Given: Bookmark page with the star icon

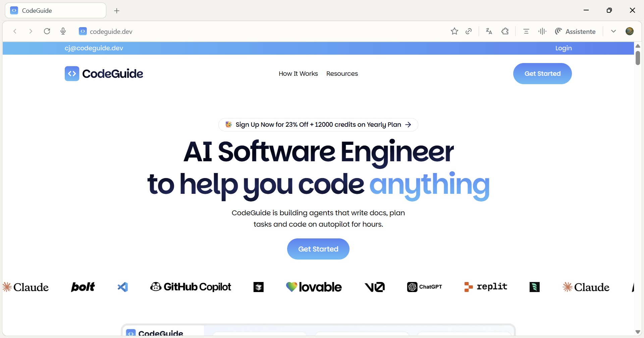Looking at the screenshot, I should 454,31.
